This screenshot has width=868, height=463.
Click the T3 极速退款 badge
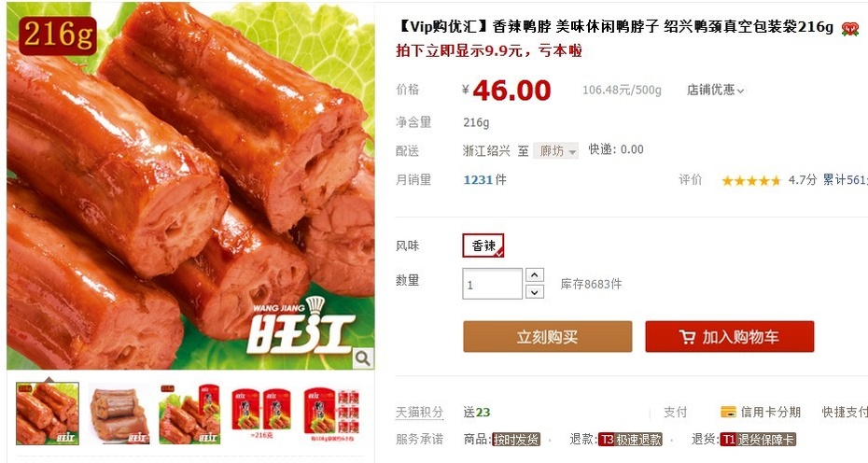click(x=630, y=439)
